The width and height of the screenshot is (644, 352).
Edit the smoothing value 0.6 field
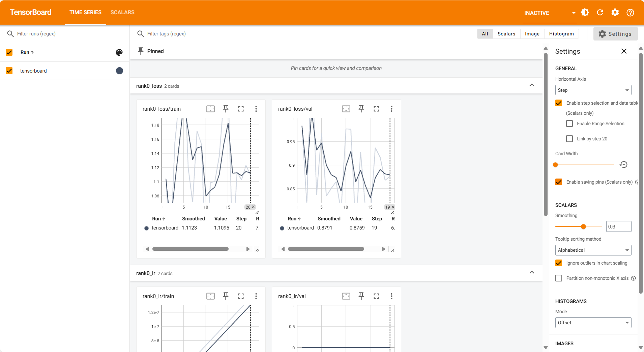click(x=618, y=226)
